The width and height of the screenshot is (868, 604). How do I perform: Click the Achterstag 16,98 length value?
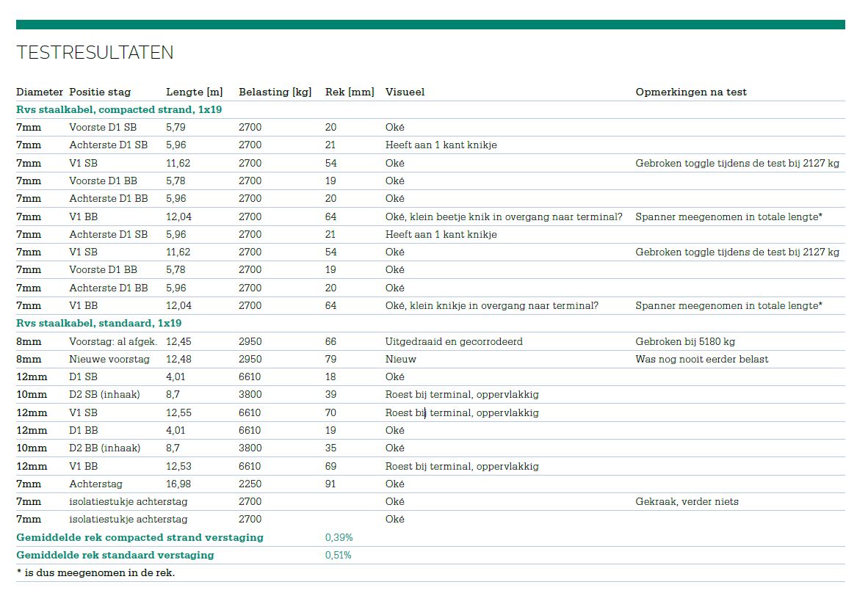(x=178, y=484)
